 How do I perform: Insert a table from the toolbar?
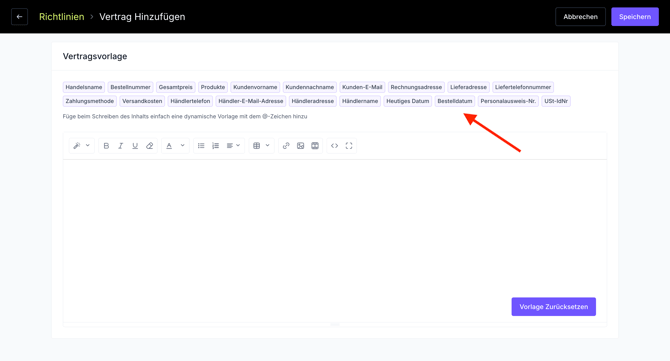tap(256, 146)
